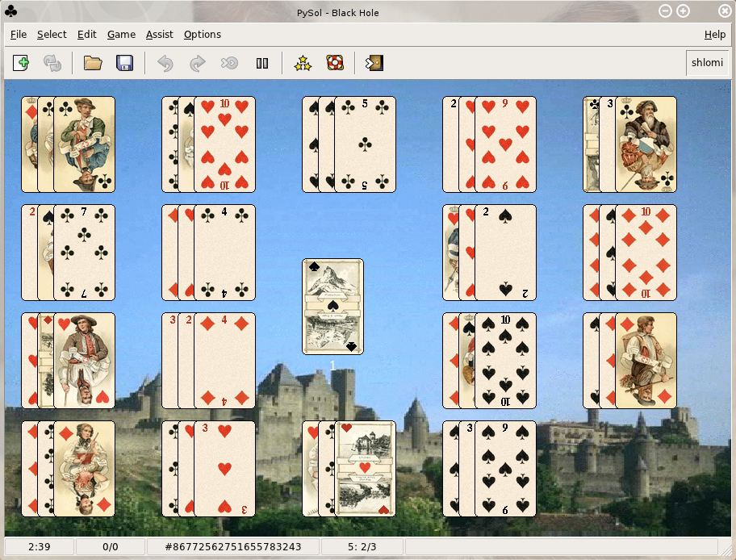Open the File menu
736x560 pixels.
click(x=19, y=34)
